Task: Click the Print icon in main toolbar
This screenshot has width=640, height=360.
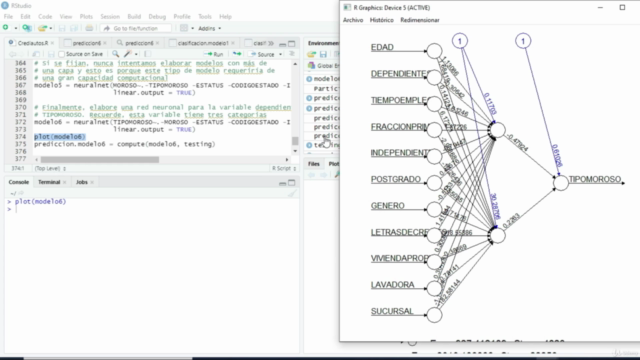Action: pos(89,28)
